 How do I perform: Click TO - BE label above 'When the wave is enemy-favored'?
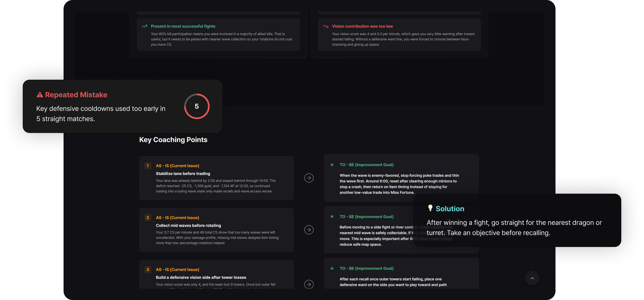point(367,165)
